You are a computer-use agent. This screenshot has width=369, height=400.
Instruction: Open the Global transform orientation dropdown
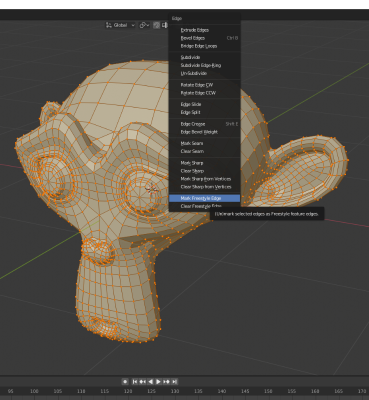[120, 25]
